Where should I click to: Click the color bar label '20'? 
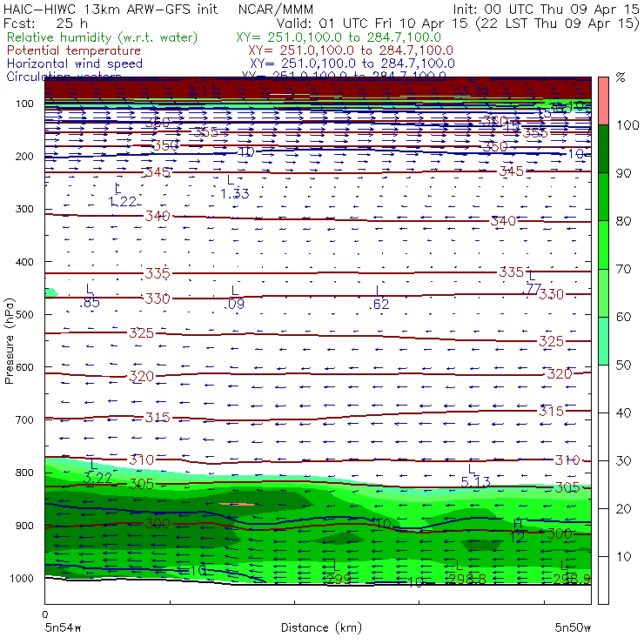(623, 509)
